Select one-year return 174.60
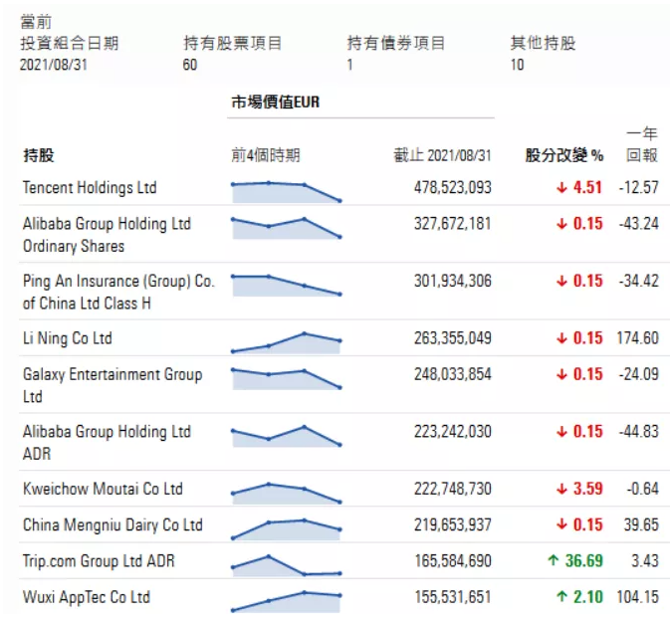This screenshot has height=621, width=672. [x=638, y=338]
